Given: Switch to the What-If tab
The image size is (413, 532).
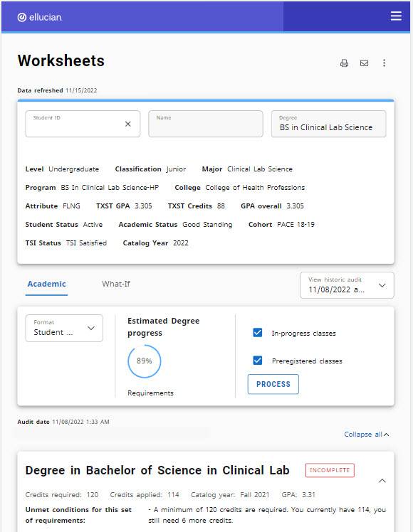Looking at the screenshot, I should click(116, 284).
